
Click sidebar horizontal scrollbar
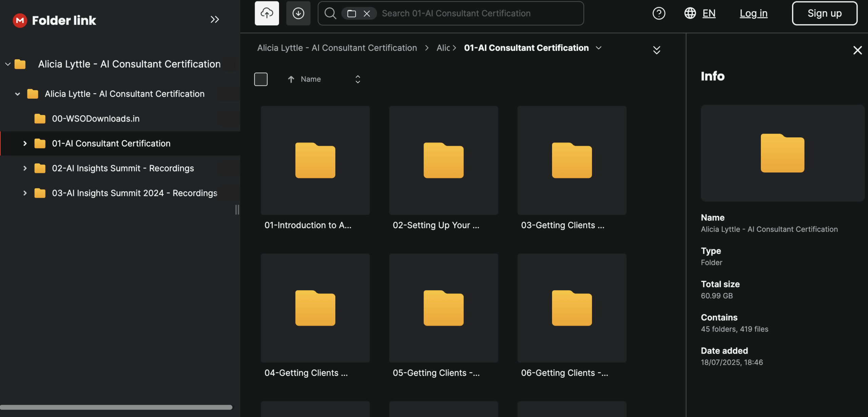click(116, 407)
